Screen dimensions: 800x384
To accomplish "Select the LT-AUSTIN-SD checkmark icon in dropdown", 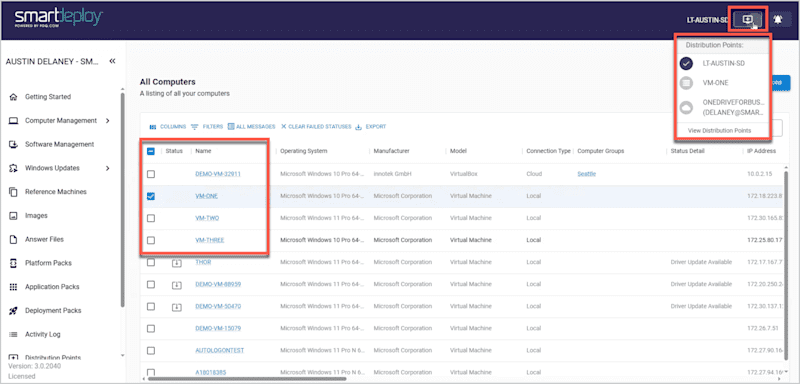I will (x=687, y=63).
